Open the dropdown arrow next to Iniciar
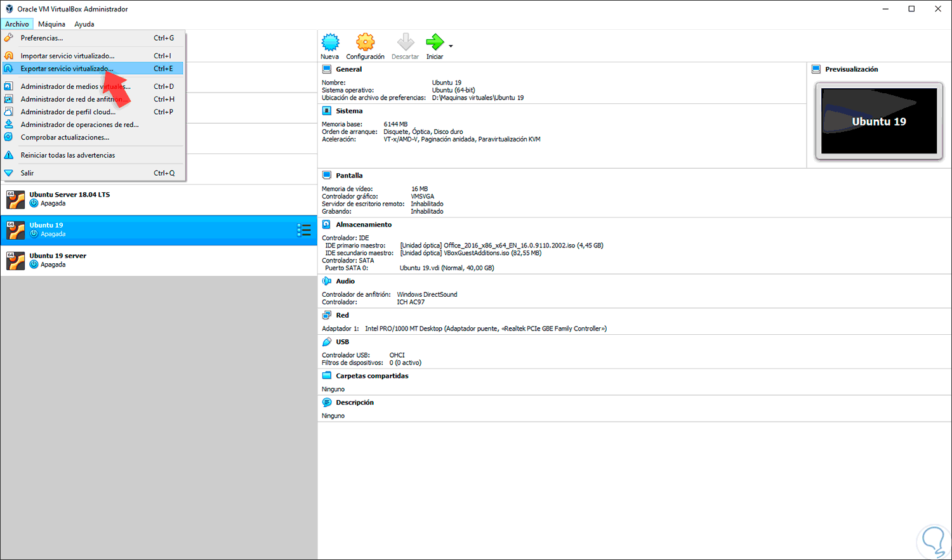 (451, 46)
